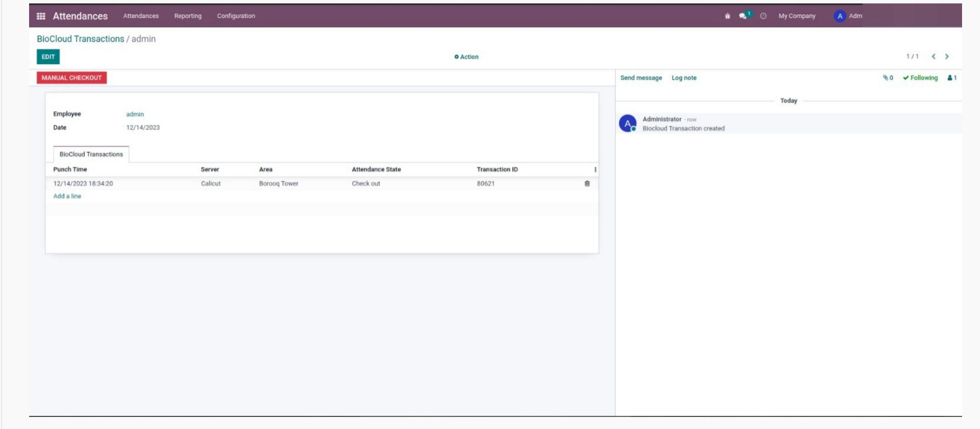Open the followers count icon
Image resolution: width=980 pixels, height=429 pixels.
pyautogui.click(x=952, y=78)
